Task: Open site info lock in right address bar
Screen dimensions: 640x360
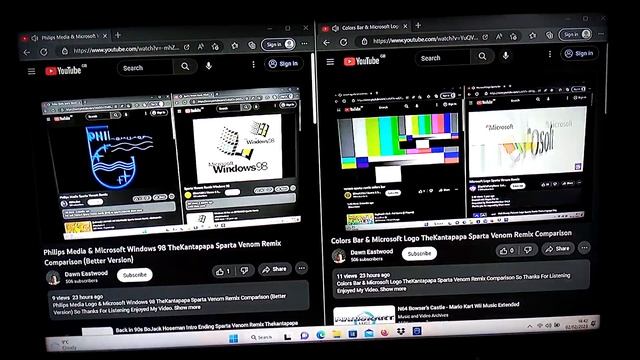Action: click(364, 41)
